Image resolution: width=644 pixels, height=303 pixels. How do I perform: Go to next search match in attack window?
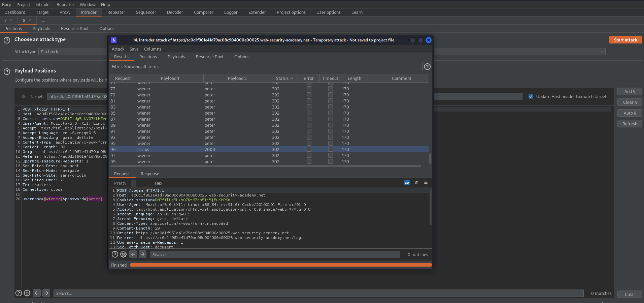click(x=143, y=254)
